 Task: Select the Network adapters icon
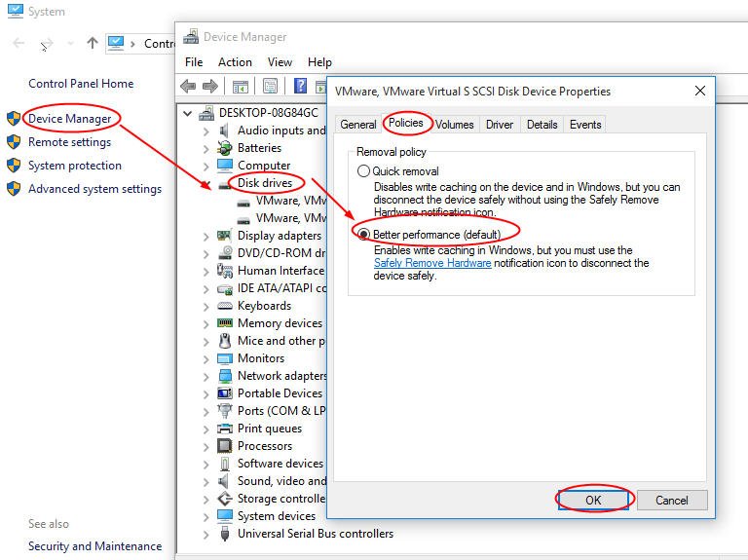[x=225, y=376]
